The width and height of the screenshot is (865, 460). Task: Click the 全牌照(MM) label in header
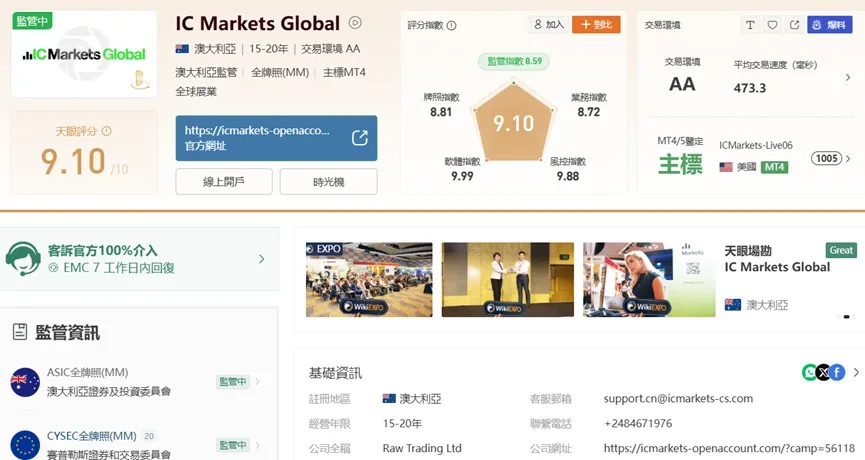[280, 72]
